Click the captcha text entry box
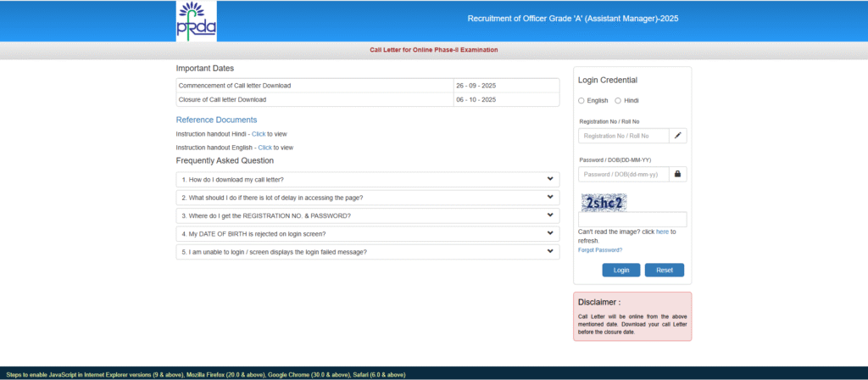The height and width of the screenshot is (380, 868). coord(632,219)
